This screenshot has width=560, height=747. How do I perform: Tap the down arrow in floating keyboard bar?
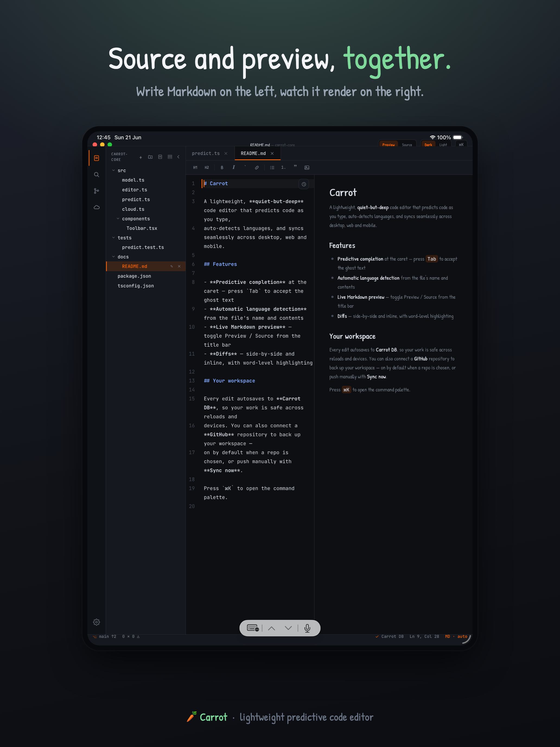pos(288,628)
